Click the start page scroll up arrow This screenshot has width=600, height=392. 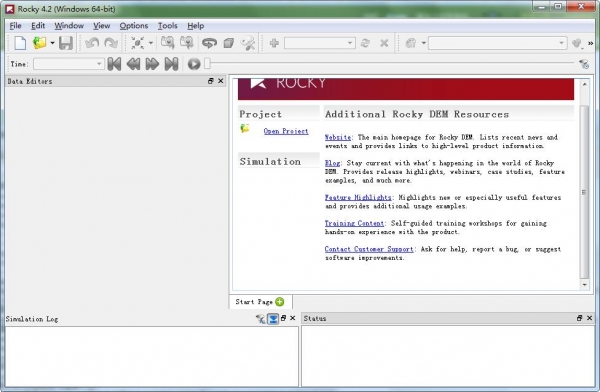(584, 84)
